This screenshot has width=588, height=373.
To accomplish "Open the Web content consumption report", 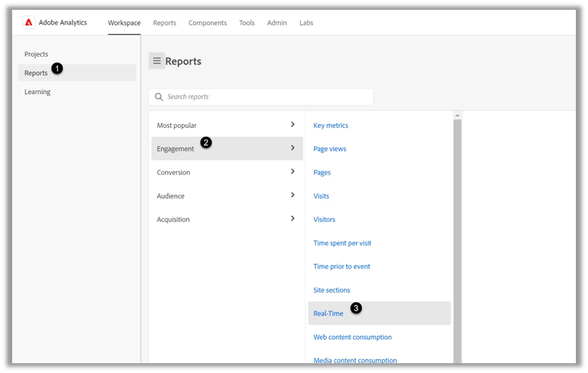I will click(353, 337).
